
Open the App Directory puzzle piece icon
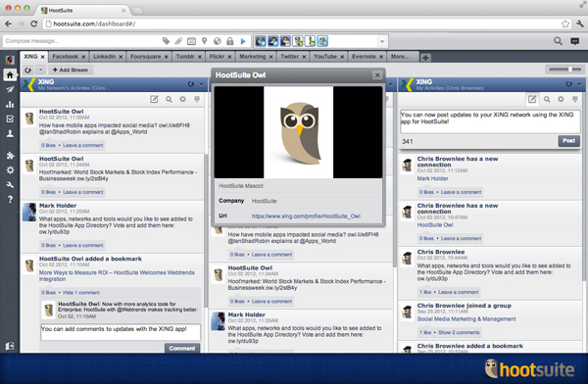click(x=10, y=155)
